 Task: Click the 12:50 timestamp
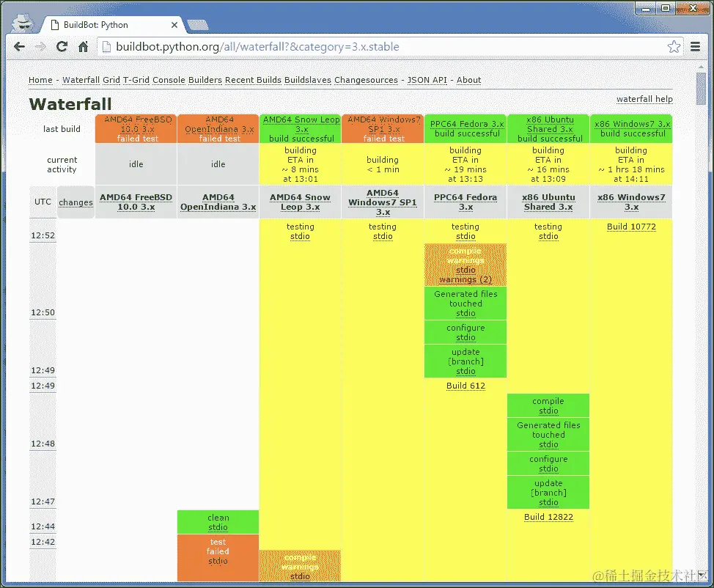tap(43, 313)
